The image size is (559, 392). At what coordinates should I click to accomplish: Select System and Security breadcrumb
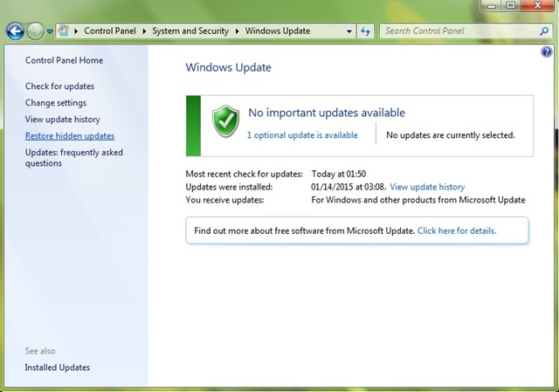(190, 31)
